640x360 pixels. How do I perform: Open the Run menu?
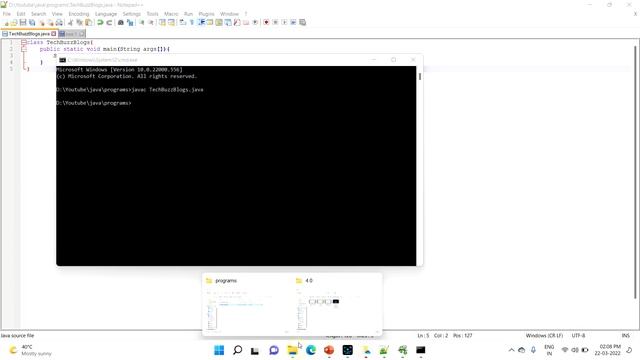click(x=188, y=14)
